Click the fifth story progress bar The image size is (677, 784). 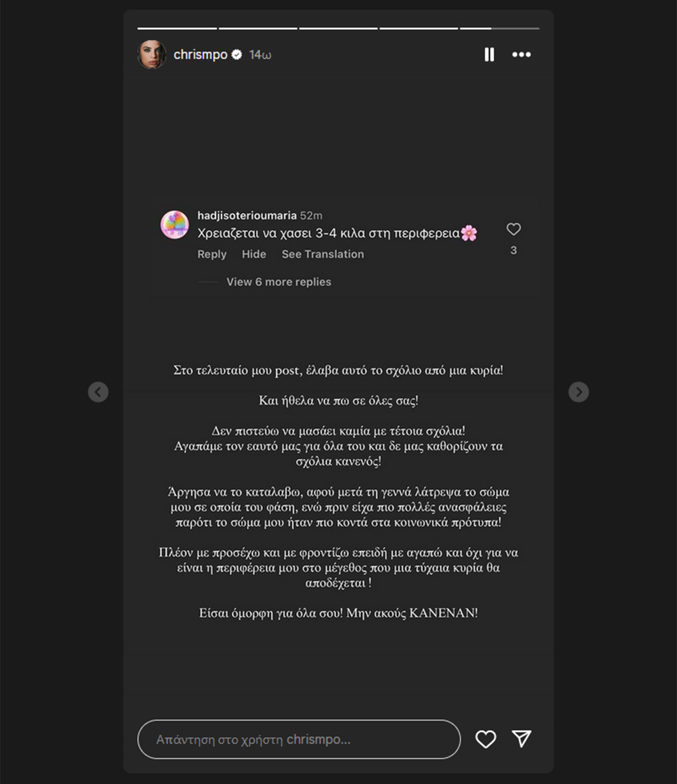coord(499,29)
